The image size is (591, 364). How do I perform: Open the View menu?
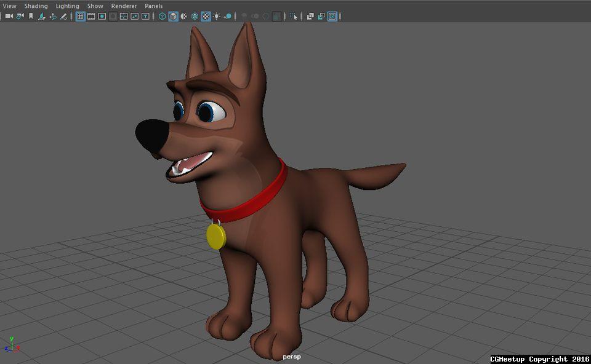coord(9,6)
